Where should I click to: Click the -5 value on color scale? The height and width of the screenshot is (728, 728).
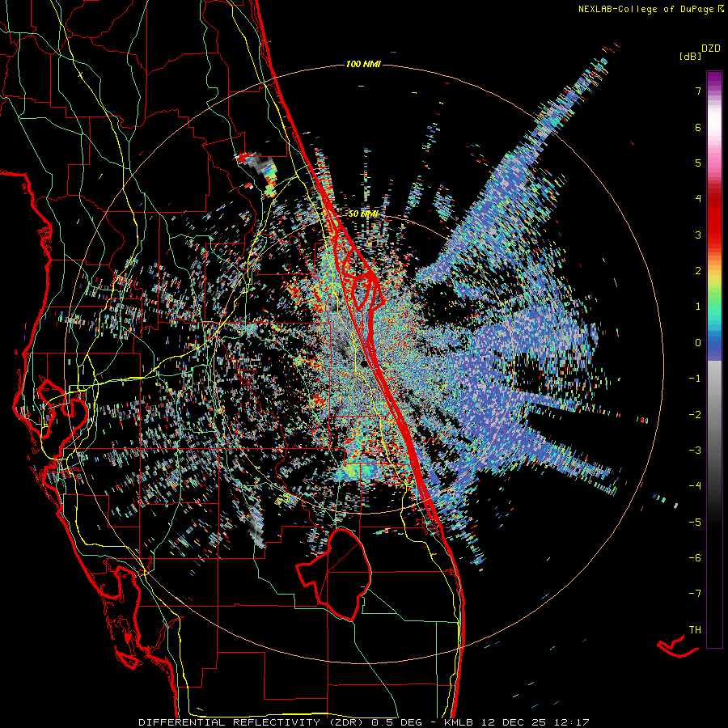click(695, 523)
